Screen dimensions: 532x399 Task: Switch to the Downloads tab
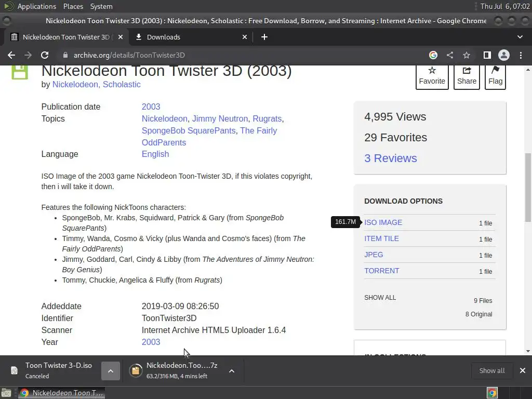pyautogui.click(x=191, y=37)
